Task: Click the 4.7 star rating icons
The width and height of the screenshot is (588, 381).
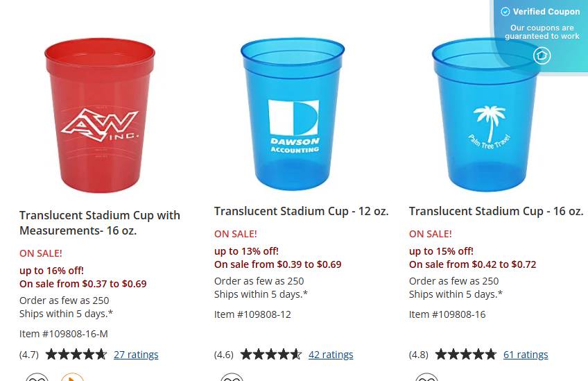Action: (x=76, y=355)
